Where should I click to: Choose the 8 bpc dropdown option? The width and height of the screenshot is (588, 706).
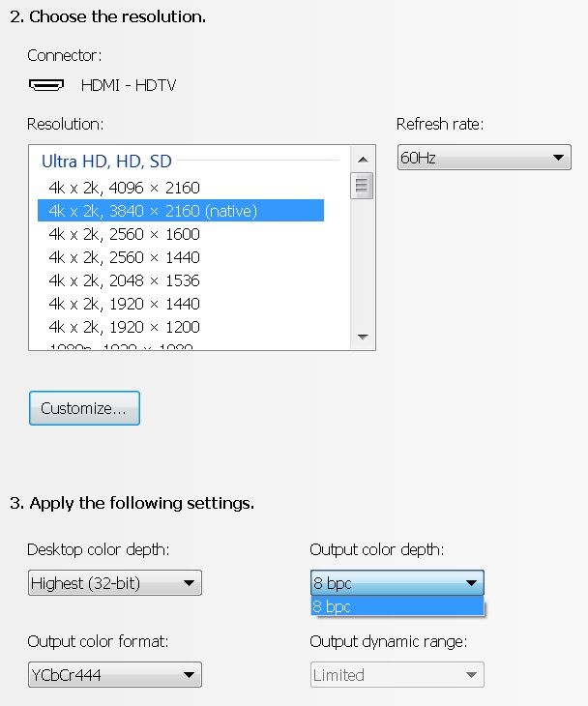pyautogui.click(x=397, y=606)
